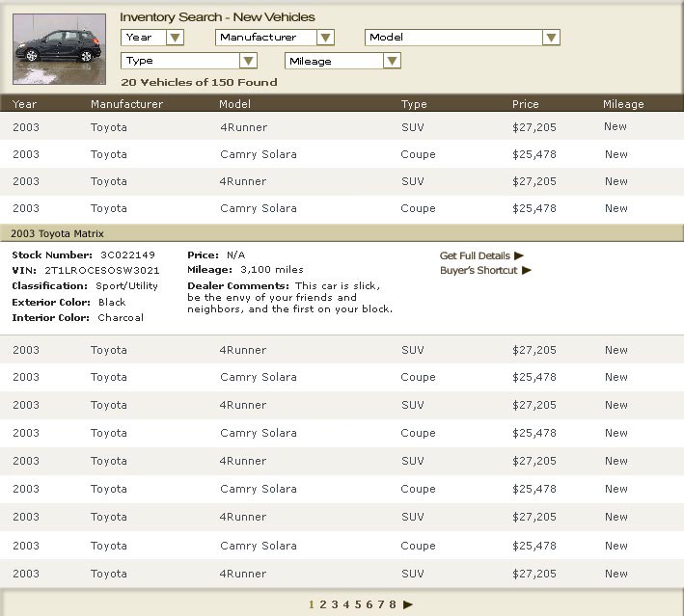This screenshot has width=684, height=616.
Task: Go to results page 2
Action: (x=323, y=604)
